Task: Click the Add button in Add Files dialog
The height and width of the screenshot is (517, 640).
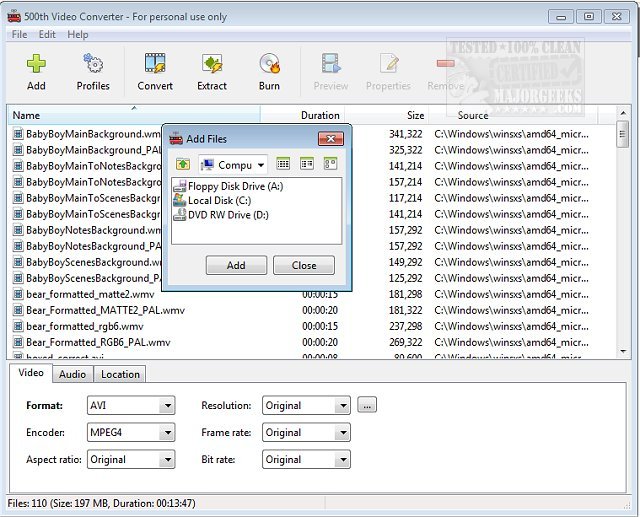Action: pyautogui.click(x=236, y=265)
